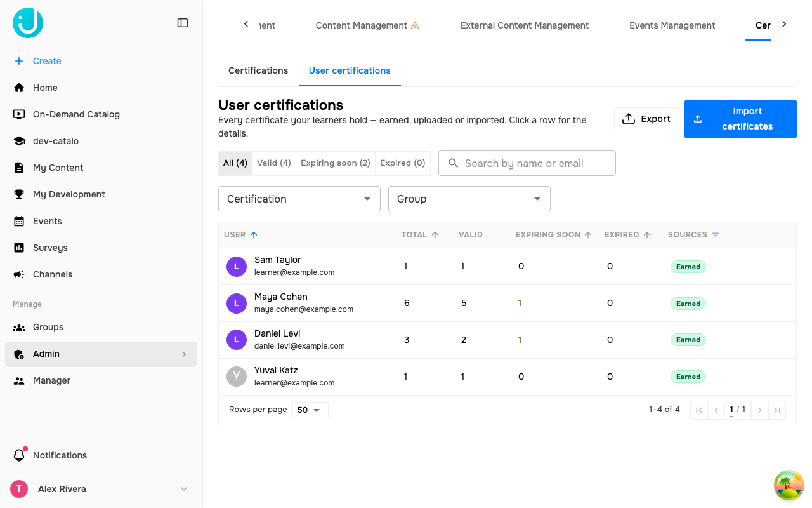Open External Content Management tab
The width and height of the screenshot is (812, 508).
(x=525, y=25)
